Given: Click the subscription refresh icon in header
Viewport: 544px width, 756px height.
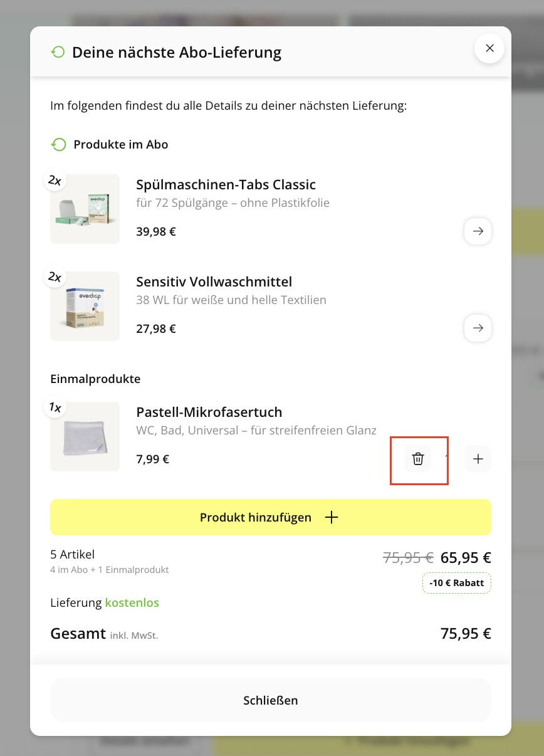Looking at the screenshot, I should point(58,52).
